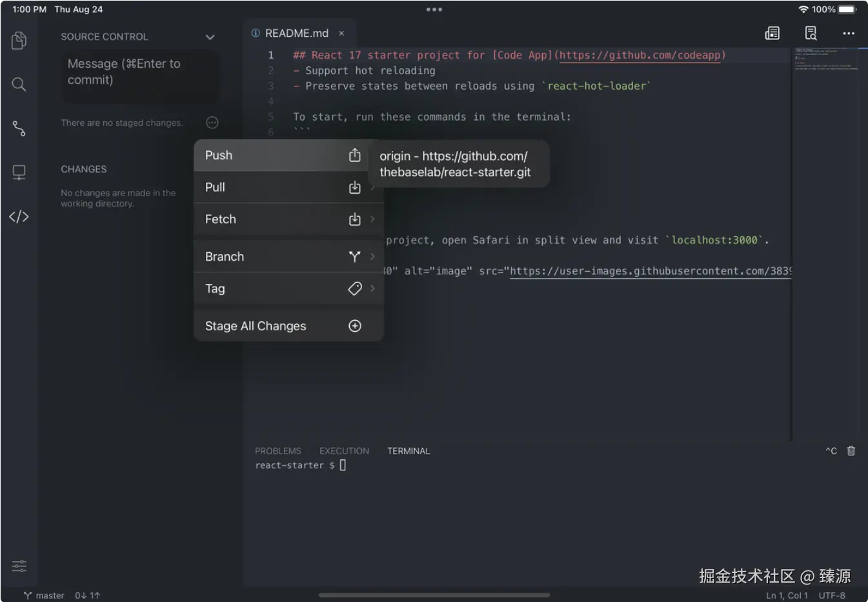The image size is (868, 602).
Task: Click the source control ellipsis actions button
Action: click(212, 123)
